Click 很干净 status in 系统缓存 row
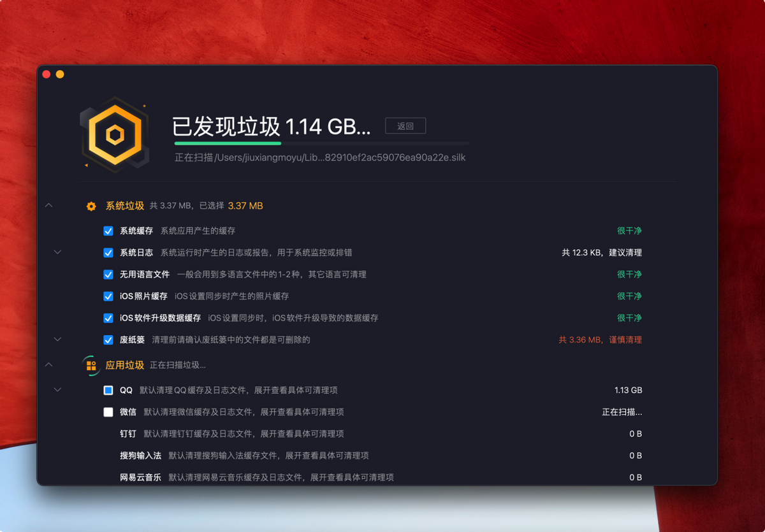Screen dimensions: 765x532 coord(629,231)
